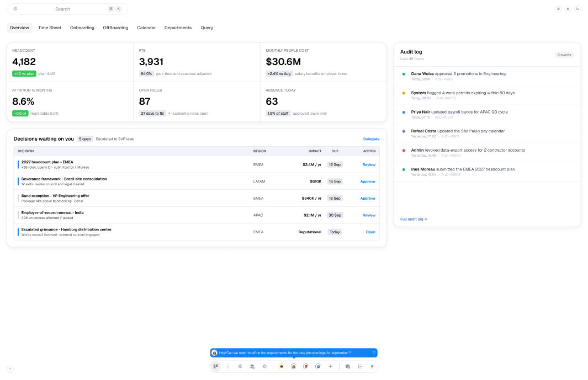The height and width of the screenshot is (380, 588).
Task: Click the Delegate link
Action: click(x=371, y=139)
